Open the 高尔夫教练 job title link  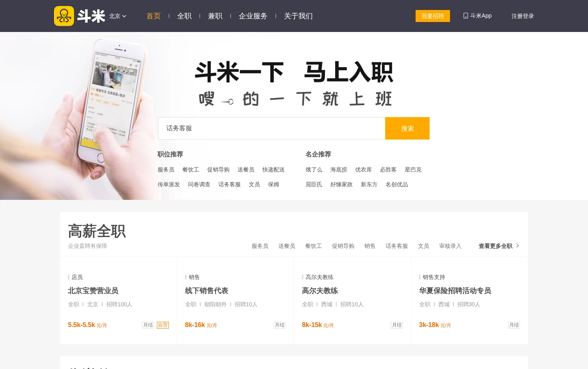pos(320,291)
